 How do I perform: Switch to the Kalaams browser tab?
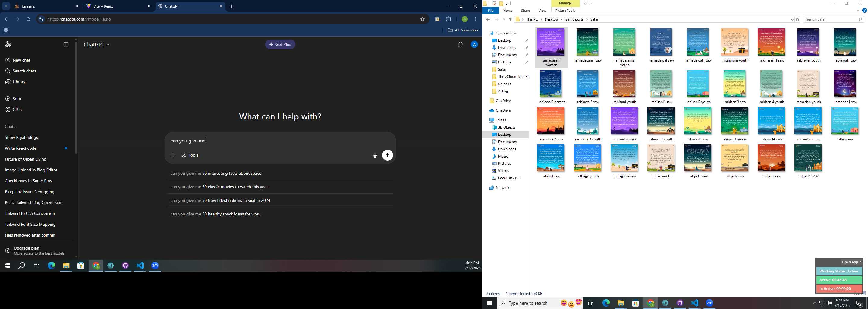[46, 6]
